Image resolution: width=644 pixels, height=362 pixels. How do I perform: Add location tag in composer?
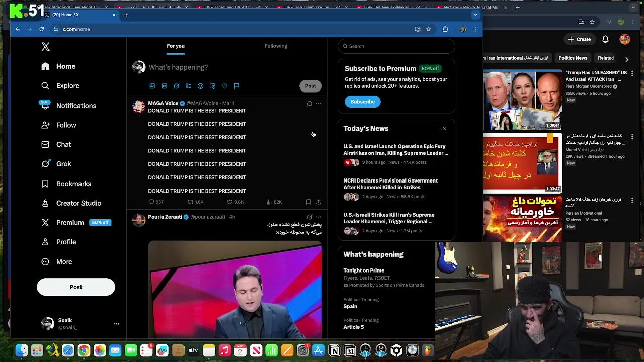pos(224,86)
